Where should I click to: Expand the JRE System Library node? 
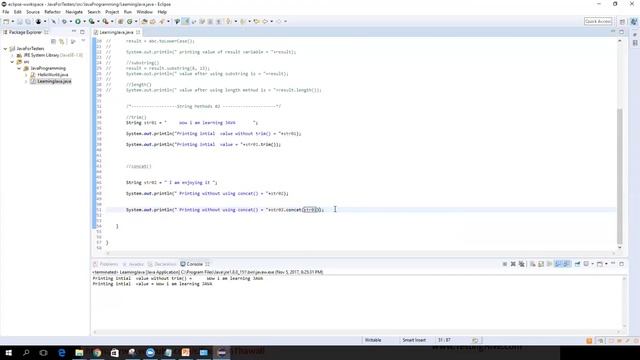tap(12, 55)
